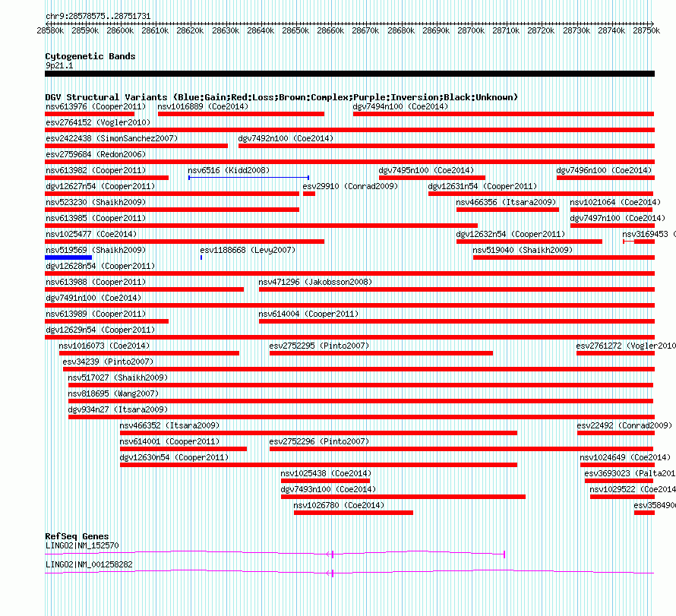Click esv2764152 (Vogler2010) variant label
The height and width of the screenshot is (616, 676).
98,122
